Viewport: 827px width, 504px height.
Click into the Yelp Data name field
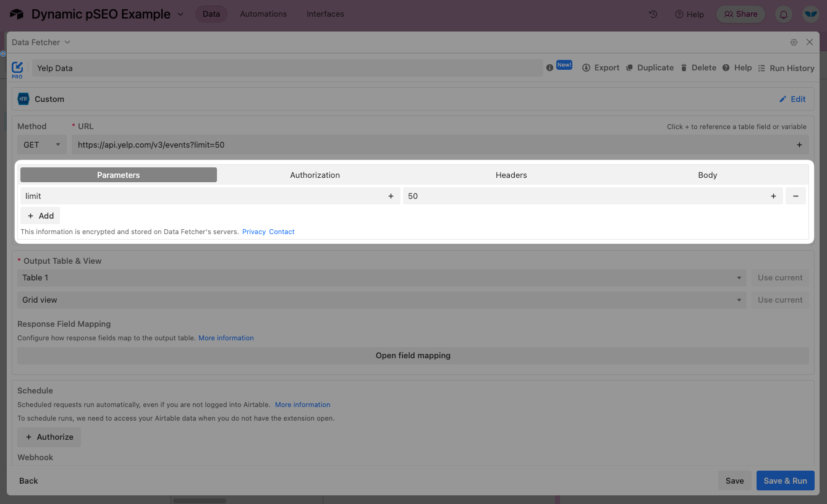click(x=287, y=68)
